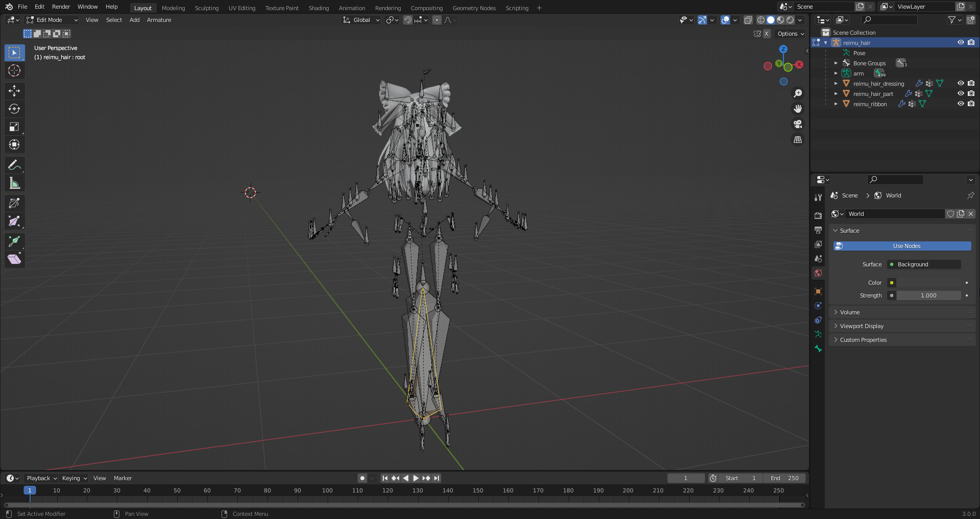Activate the Rotate tool
980x519 pixels.
coord(14,109)
